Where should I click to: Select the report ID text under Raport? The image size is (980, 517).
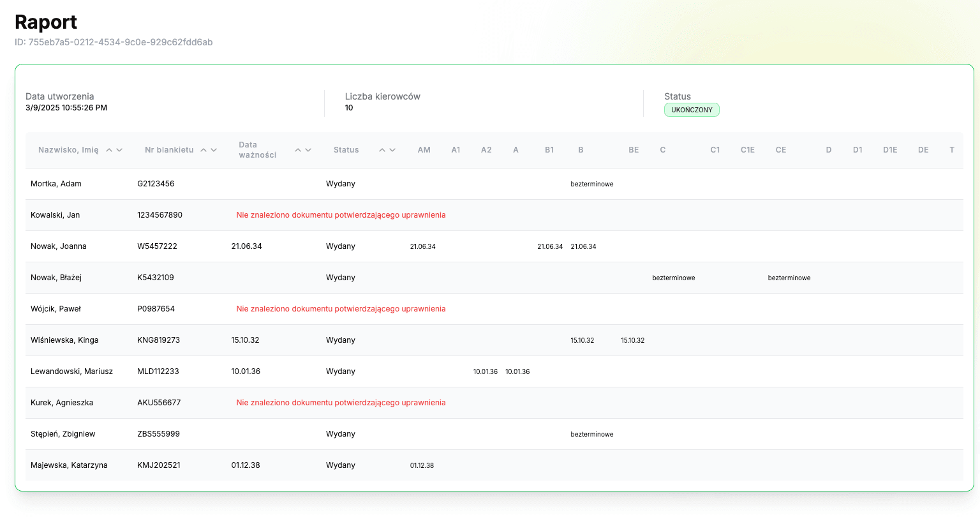pos(114,42)
